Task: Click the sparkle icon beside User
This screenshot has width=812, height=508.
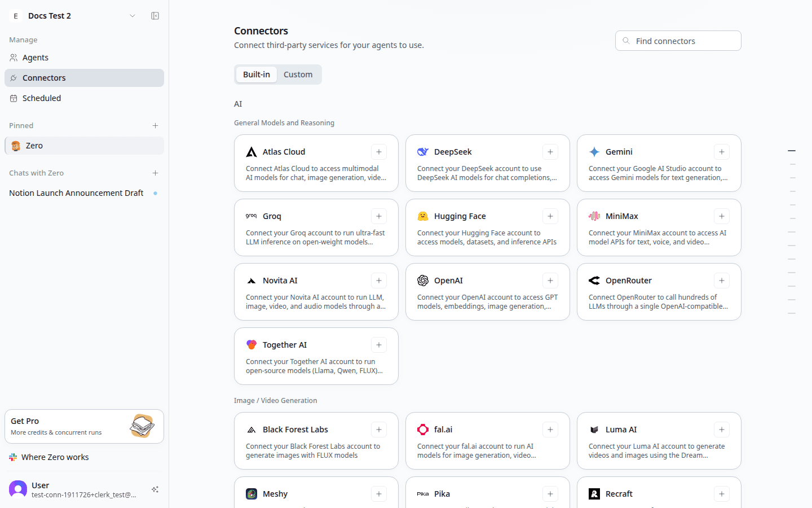Action: [x=155, y=489]
